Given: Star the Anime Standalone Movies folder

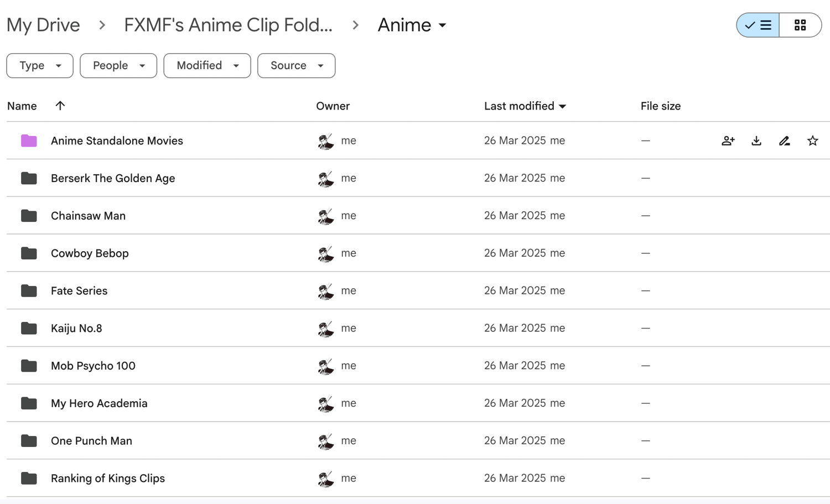Looking at the screenshot, I should tap(812, 141).
